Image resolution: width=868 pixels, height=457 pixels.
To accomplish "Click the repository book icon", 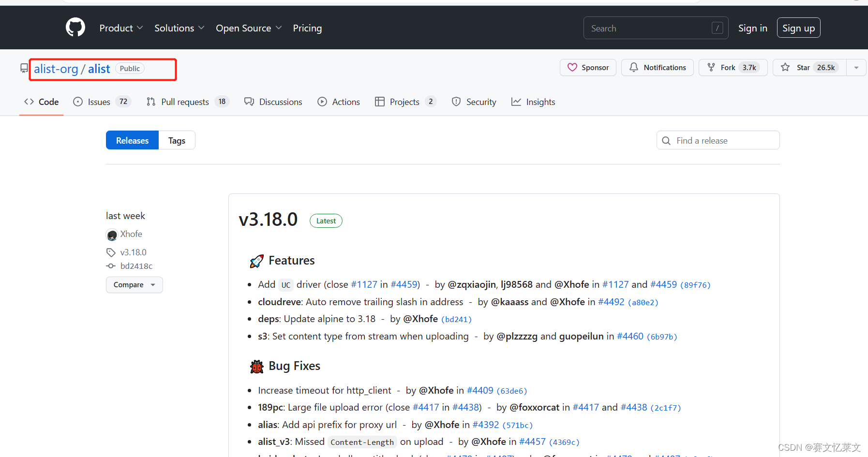I will pos(24,69).
